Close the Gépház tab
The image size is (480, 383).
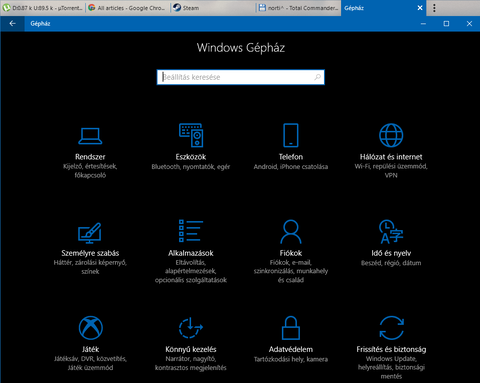tap(420, 8)
